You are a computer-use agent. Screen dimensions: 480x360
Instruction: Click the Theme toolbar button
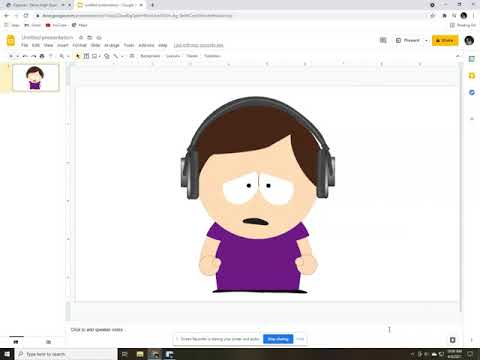tap(192, 56)
